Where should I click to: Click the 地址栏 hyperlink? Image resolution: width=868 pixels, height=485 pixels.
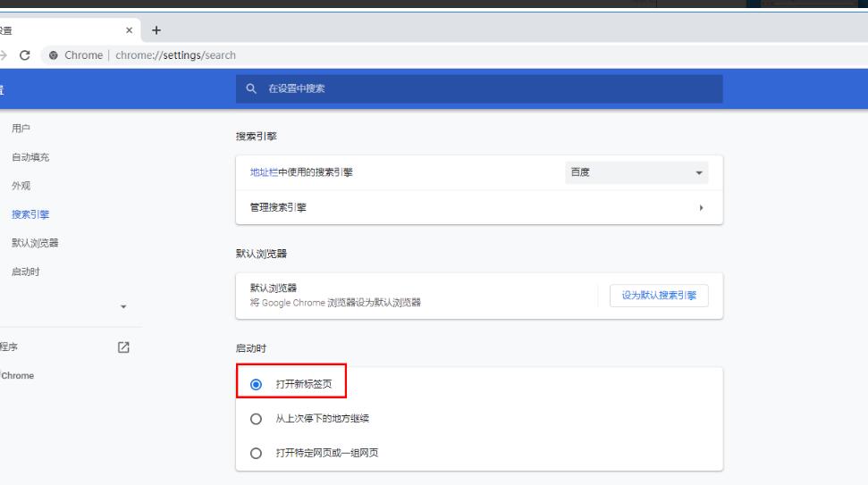[264, 173]
